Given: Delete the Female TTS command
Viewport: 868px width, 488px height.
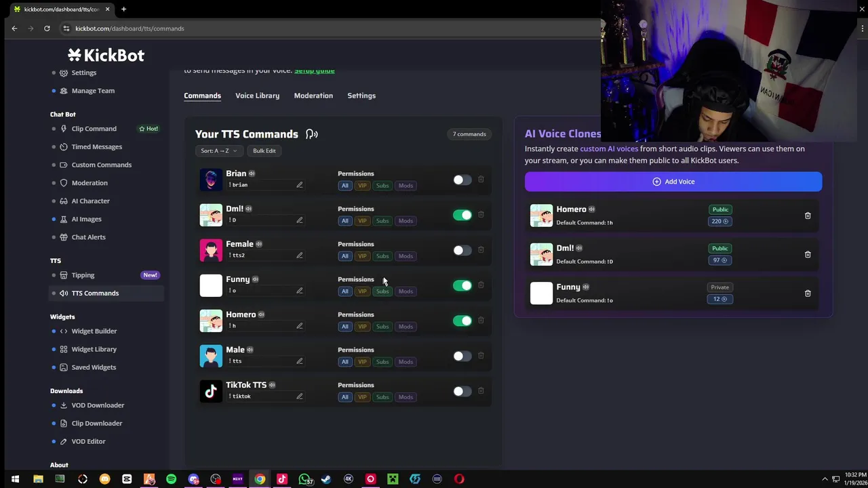Looking at the screenshot, I should click(481, 250).
